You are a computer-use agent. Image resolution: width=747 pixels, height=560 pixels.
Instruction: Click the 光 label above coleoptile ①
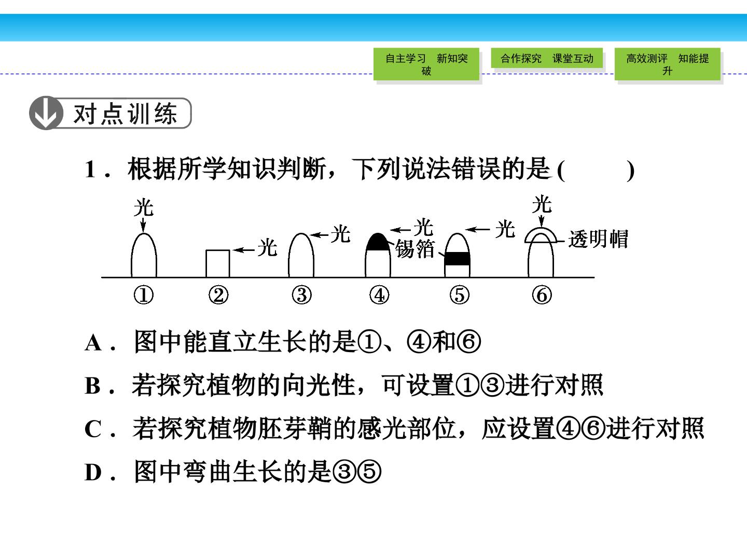[144, 207]
